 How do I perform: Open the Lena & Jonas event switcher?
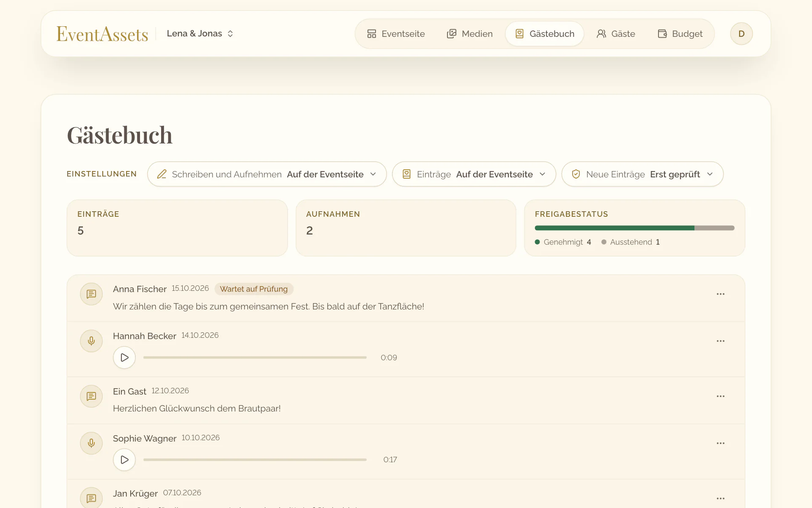click(200, 33)
